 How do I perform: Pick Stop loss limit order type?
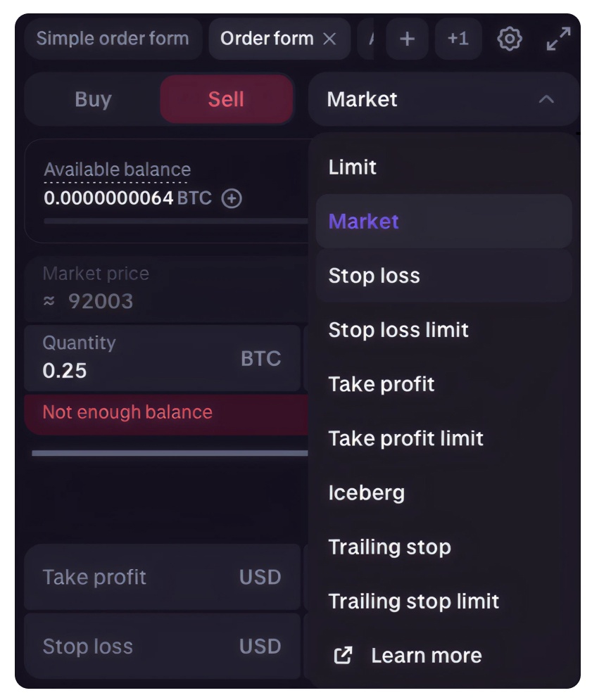[398, 330]
